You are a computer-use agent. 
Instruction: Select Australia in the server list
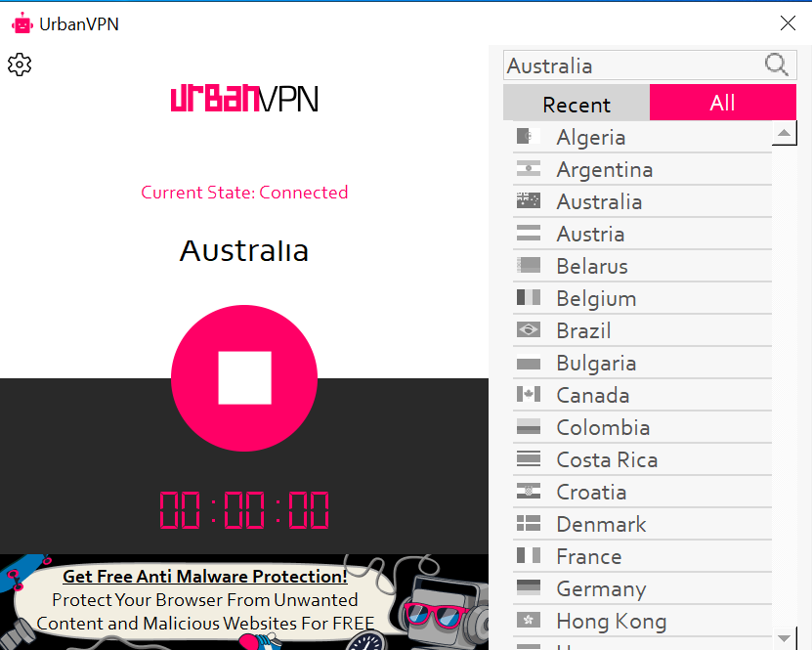(642, 201)
